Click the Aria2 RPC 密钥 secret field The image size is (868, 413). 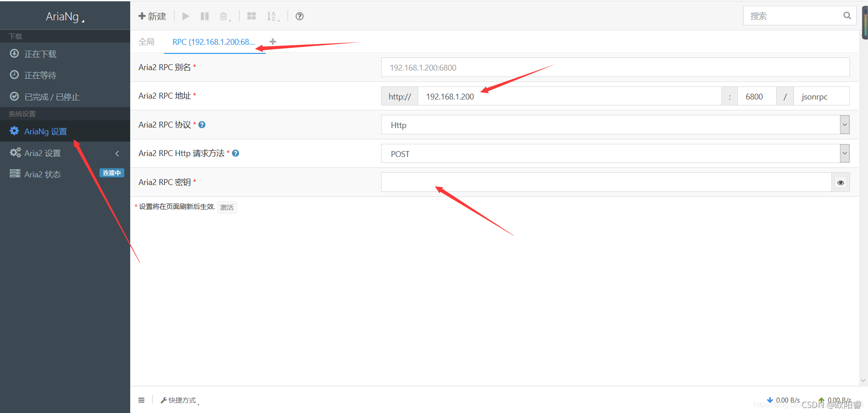606,182
